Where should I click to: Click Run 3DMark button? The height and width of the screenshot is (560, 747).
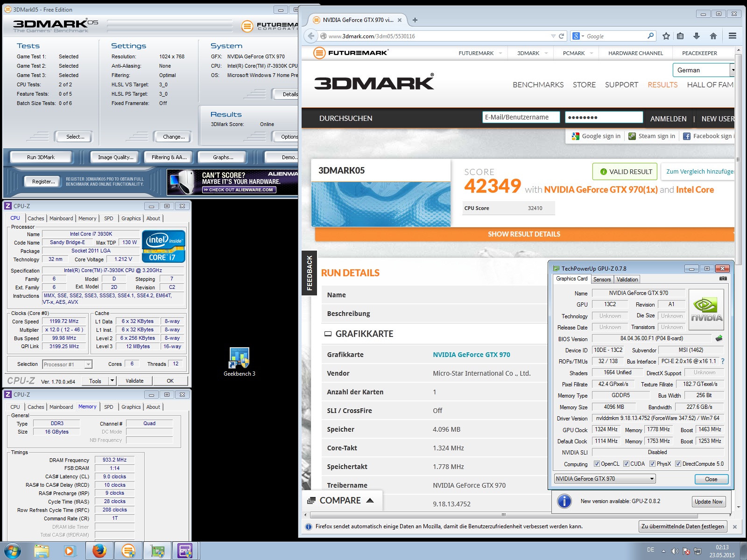click(x=41, y=157)
